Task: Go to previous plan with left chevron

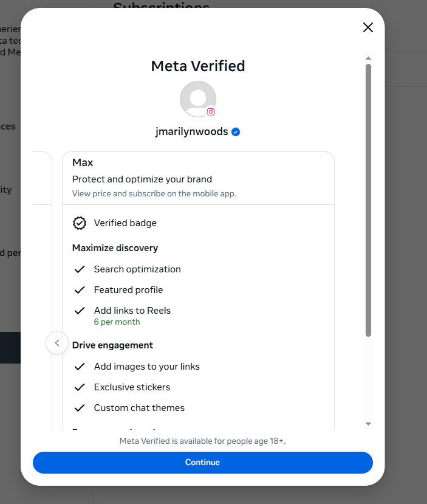Action: click(x=57, y=343)
